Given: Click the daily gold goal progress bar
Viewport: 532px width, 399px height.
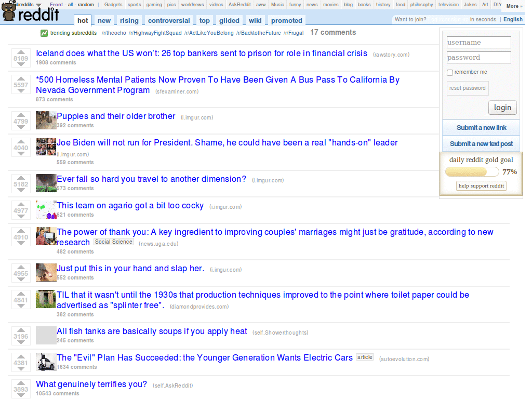Looking at the screenshot, I should pyautogui.click(x=472, y=171).
